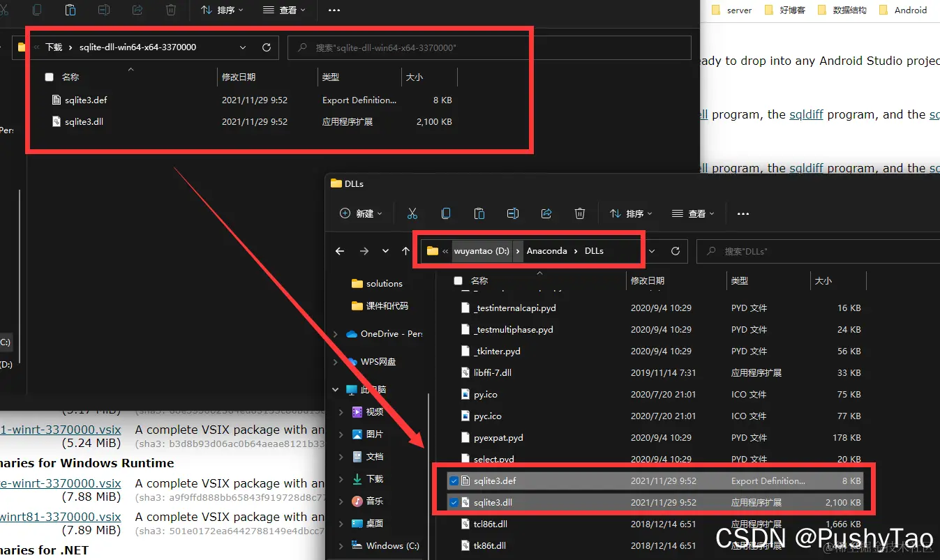Refresh the sqlite-dll-win64-x64-3370000 folder view
Screen dimensions: 940x560
coord(266,47)
